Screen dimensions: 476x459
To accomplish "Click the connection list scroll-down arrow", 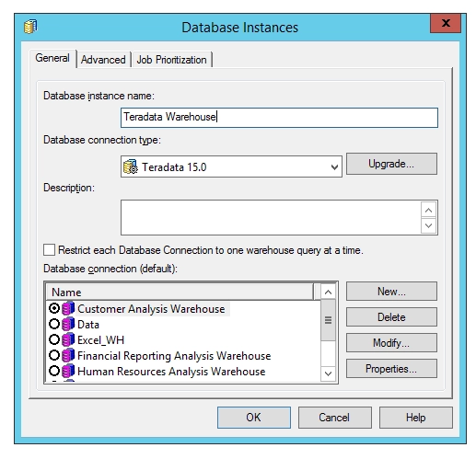I will tap(328, 373).
